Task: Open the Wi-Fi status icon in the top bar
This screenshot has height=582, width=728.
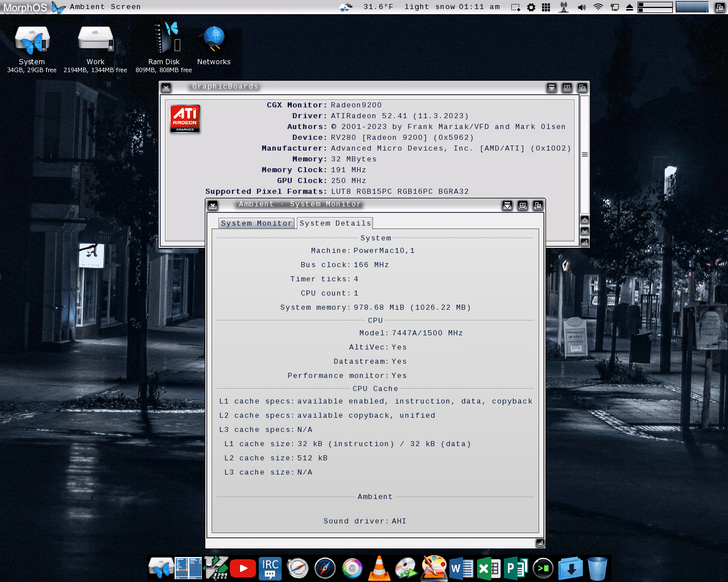Action: 598,7
